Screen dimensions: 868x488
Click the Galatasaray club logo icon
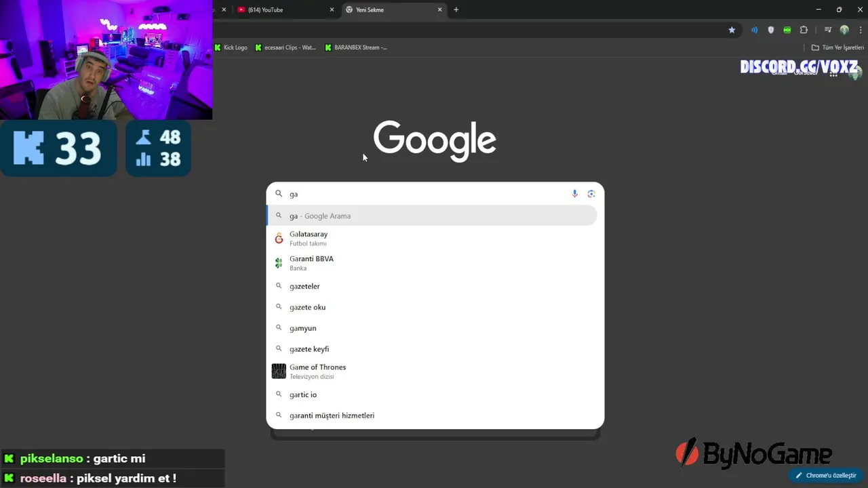coord(279,239)
